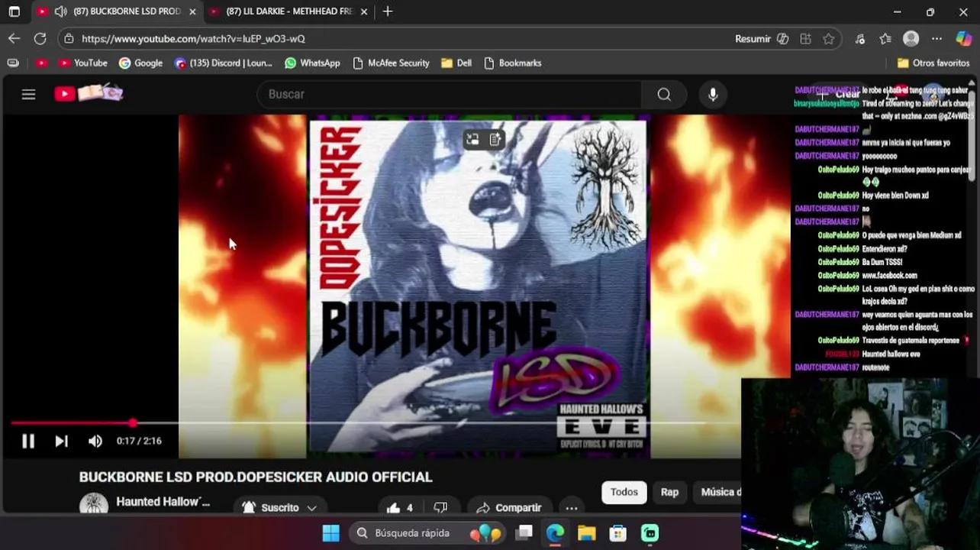The width and height of the screenshot is (980, 550).
Task: Click the album art video area
Action: (478, 287)
